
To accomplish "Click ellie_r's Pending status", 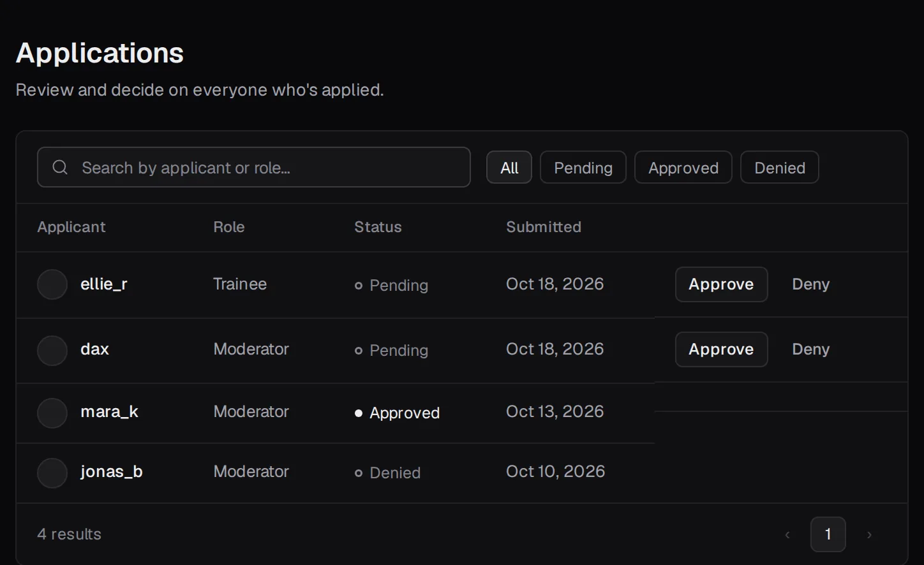I will [392, 286].
